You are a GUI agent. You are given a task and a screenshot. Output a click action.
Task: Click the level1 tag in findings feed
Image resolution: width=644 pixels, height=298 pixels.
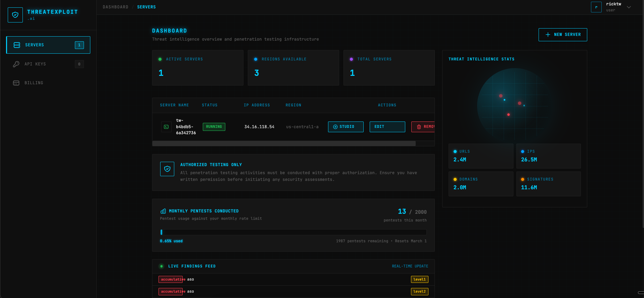(419, 280)
